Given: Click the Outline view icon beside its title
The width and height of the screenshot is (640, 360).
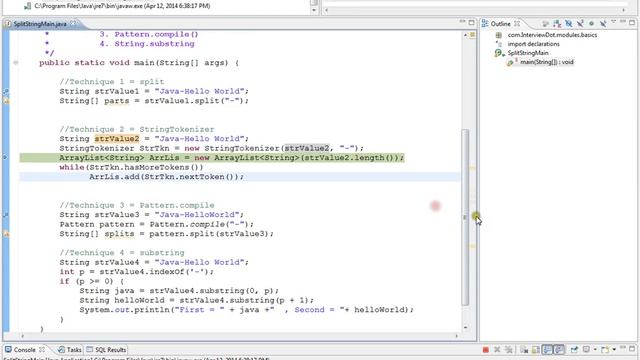Looking at the screenshot, I should click(485, 24).
